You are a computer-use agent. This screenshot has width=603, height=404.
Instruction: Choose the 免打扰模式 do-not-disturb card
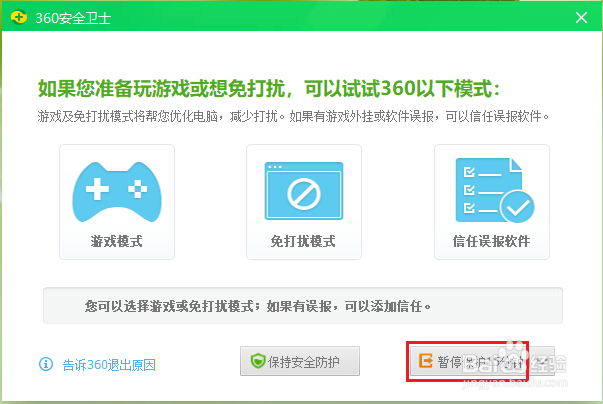coord(304,202)
